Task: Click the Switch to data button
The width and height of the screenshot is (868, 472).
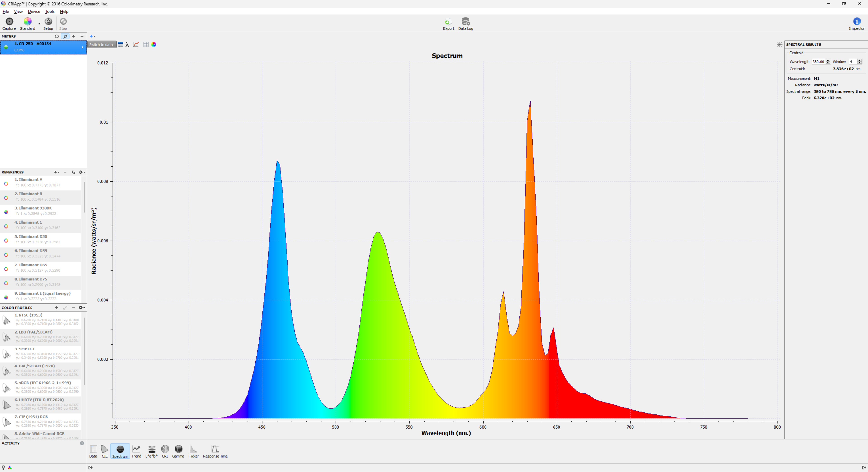Action: pyautogui.click(x=101, y=44)
